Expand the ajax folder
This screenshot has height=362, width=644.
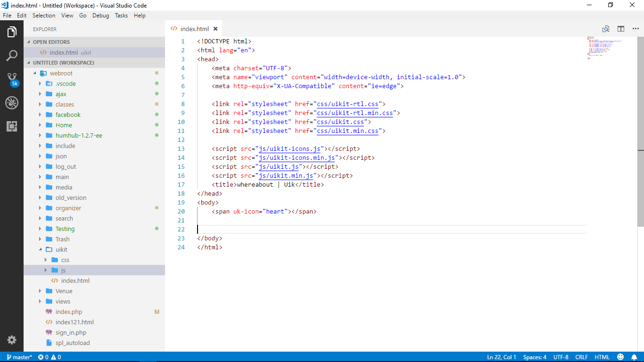click(40, 94)
